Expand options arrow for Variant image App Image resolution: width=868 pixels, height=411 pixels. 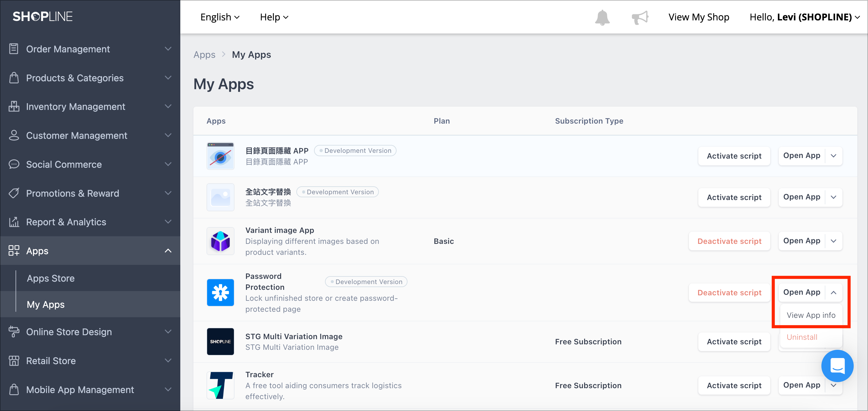[x=834, y=241]
